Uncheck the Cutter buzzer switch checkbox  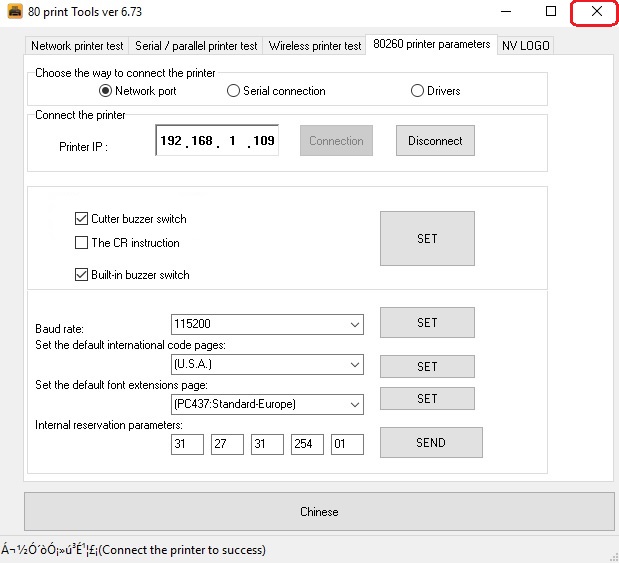(x=82, y=219)
